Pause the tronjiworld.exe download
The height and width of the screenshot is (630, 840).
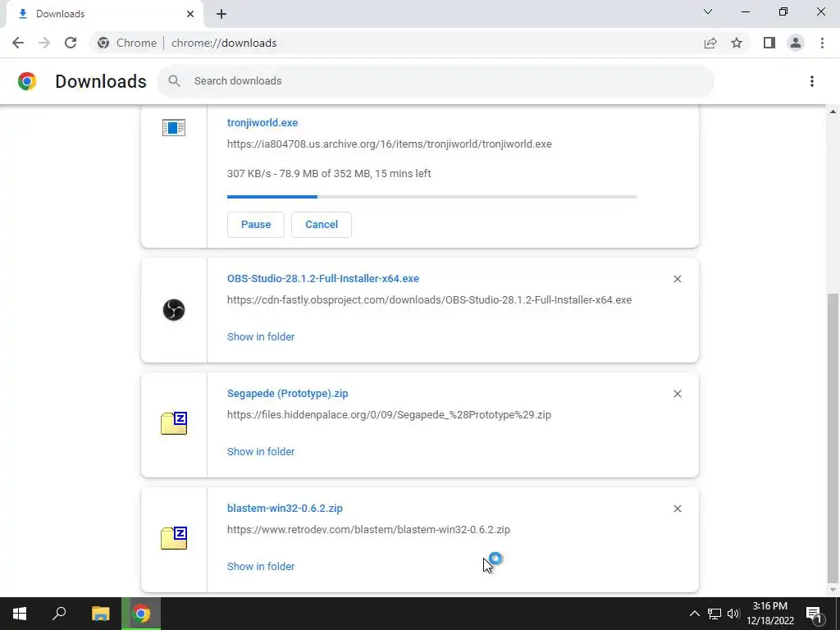(256, 225)
